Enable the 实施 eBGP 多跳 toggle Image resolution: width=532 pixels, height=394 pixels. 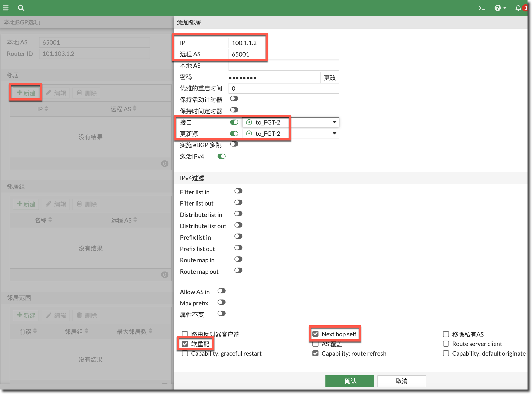pos(234,144)
